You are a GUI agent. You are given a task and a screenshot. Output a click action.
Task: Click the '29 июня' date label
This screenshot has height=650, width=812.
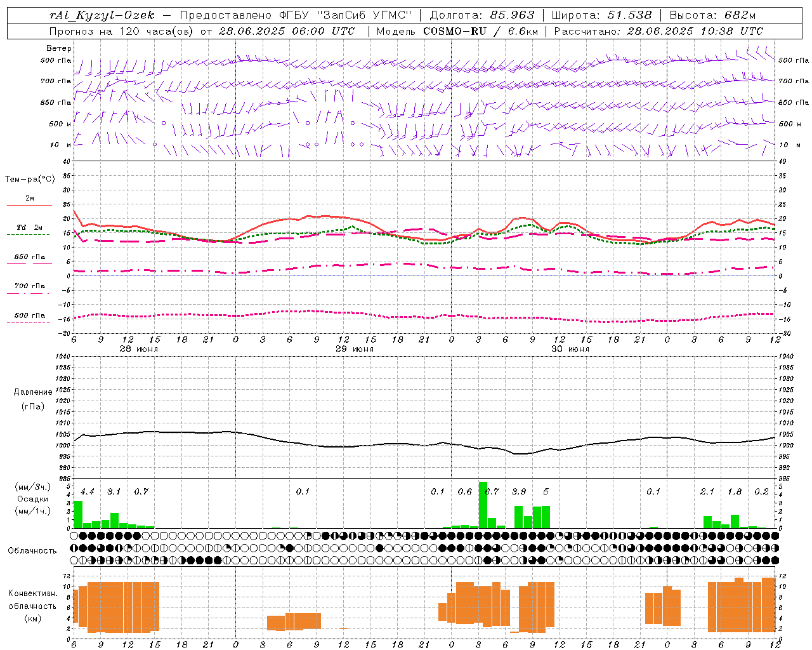click(355, 349)
